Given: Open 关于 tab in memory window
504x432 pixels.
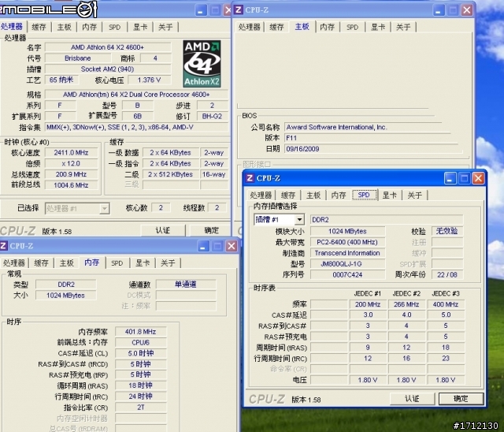Looking at the screenshot, I should click(x=168, y=263).
